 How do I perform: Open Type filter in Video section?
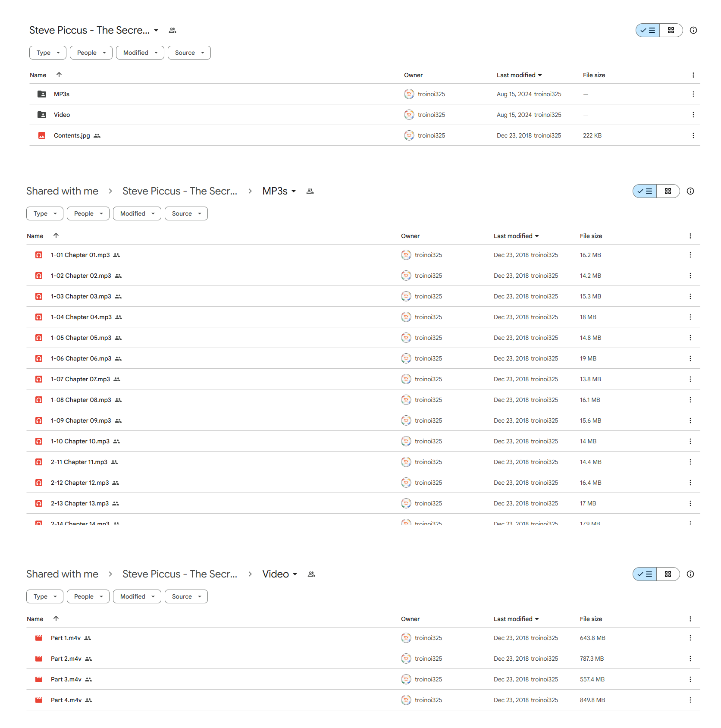point(45,596)
